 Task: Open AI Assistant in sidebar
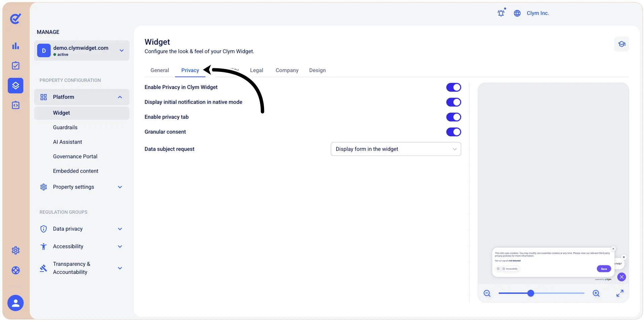tap(68, 142)
